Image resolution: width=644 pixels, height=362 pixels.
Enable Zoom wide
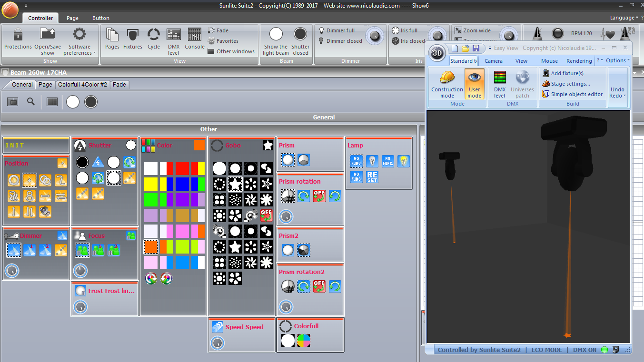(473, 30)
